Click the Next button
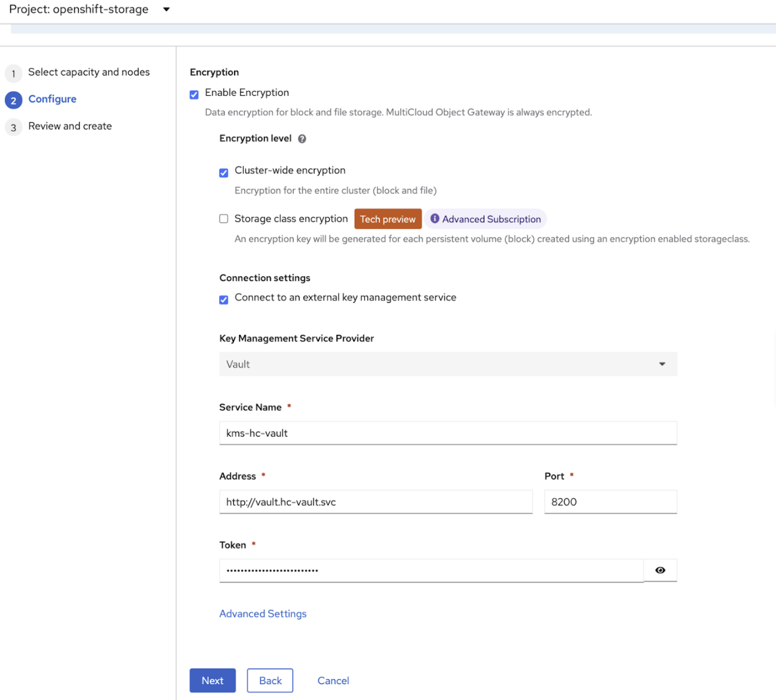Viewport: 776px width, 700px height. pos(213,681)
